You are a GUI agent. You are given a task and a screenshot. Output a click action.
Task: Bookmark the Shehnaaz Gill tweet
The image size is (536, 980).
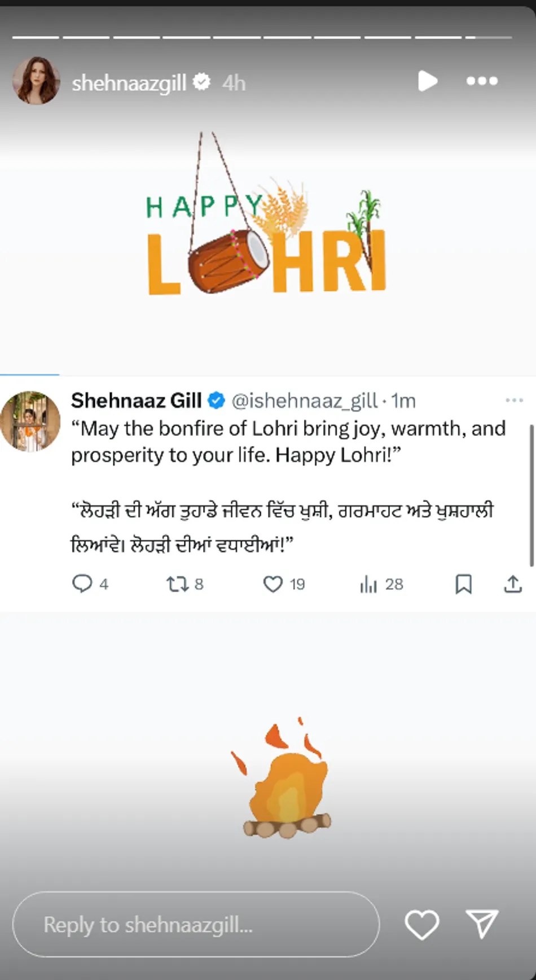(463, 584)
